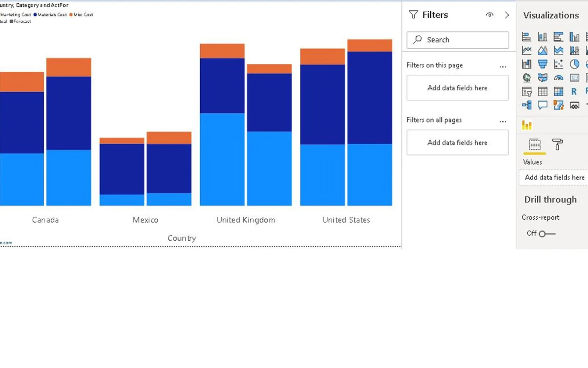Screen dimensions: 588x368
Task: Select the matrix visual
Action: 558,92
